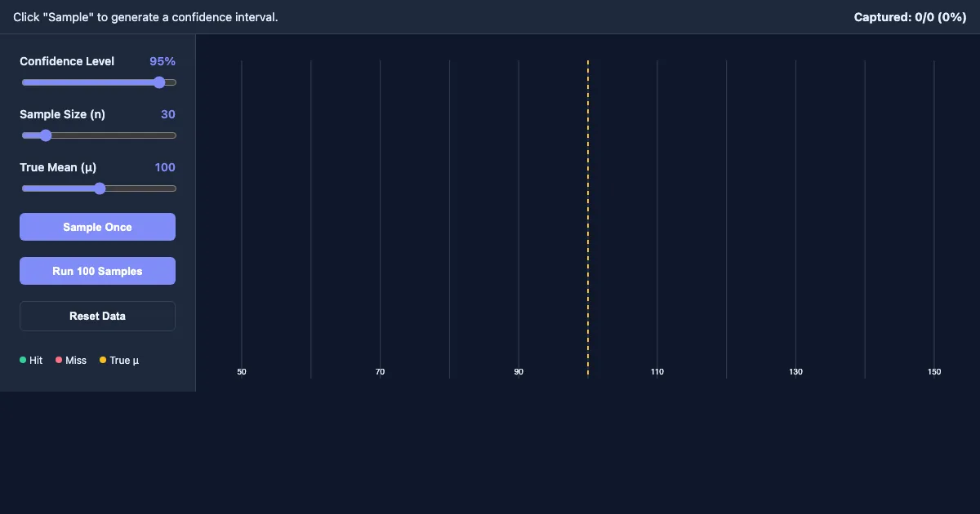Click the Confidence Level label

click(x=67, y=61)
